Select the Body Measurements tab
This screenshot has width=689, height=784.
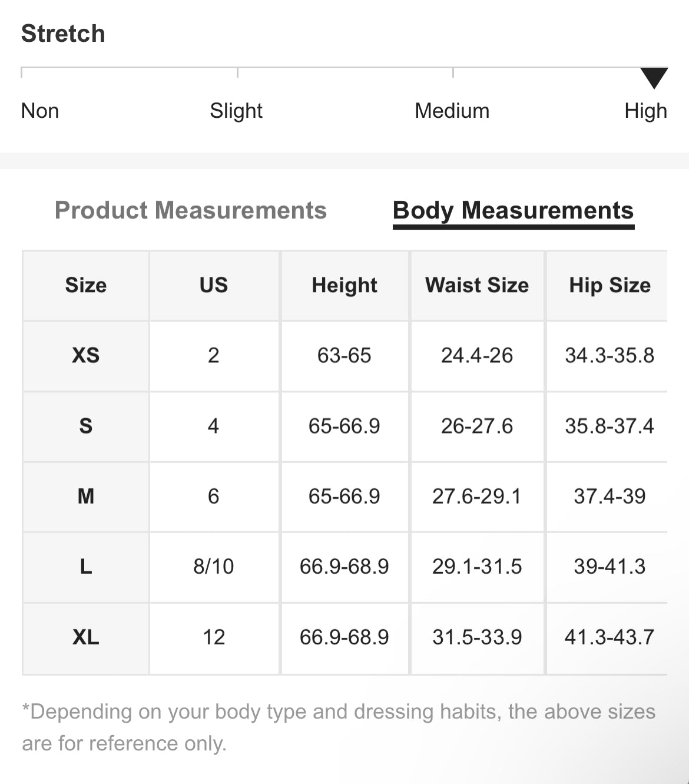513,210
